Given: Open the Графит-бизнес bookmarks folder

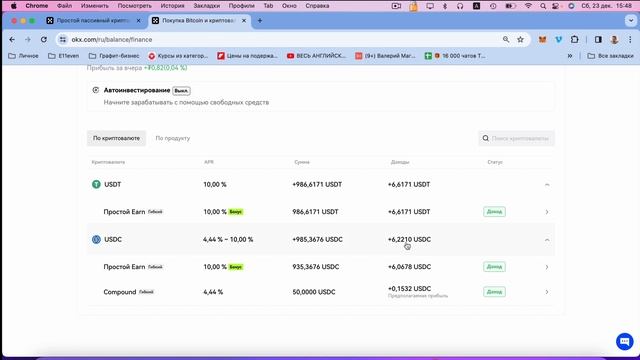Looking at the screenshot, I should [114, 56].
